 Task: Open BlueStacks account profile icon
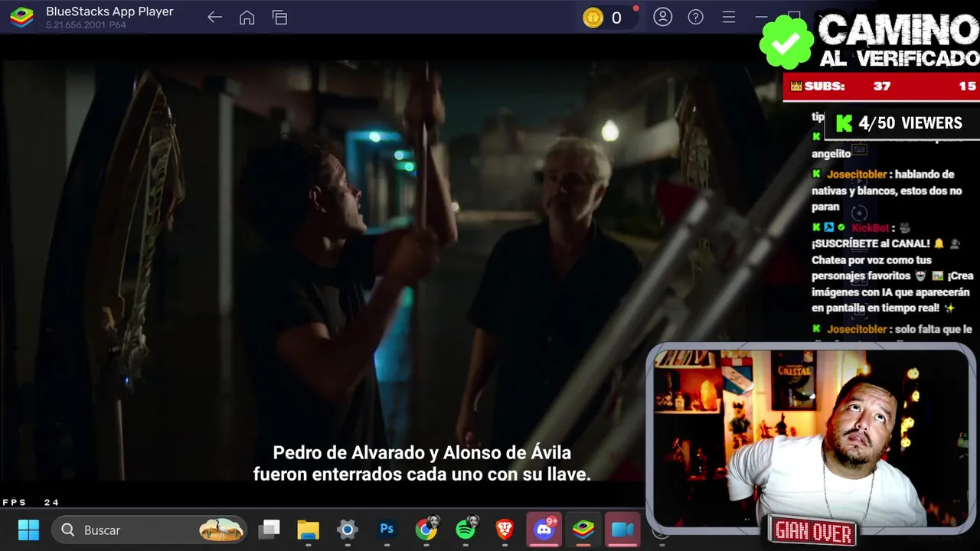pyautogui.click(x=662, y=17)
